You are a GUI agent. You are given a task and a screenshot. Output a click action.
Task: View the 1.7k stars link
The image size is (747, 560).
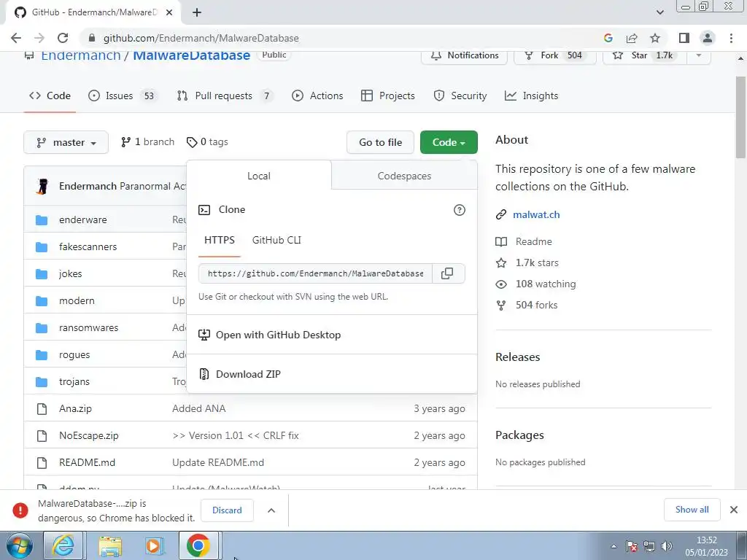click(x=537, y=262)
